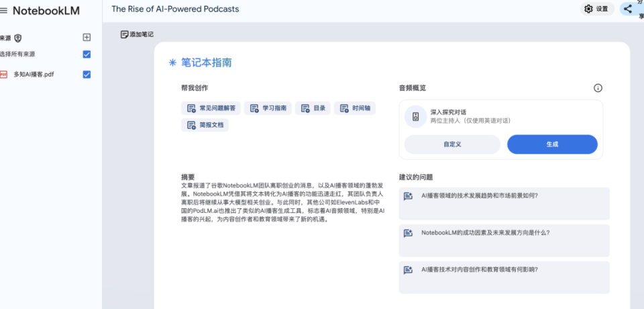Click the 自定义 audio button
This screenshot has height=309, width=644.
[x=452, y=144]
